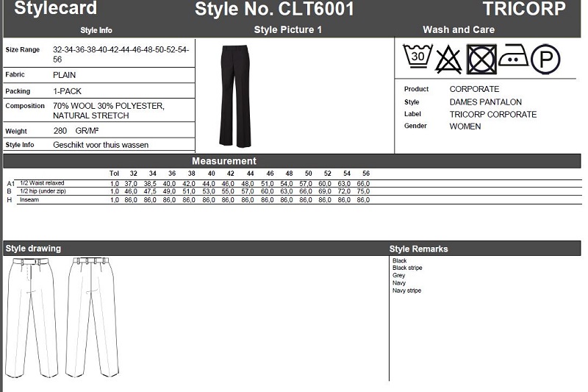
Task: Click the 30 degree wash symbol
Action: (x=417, y=57)
